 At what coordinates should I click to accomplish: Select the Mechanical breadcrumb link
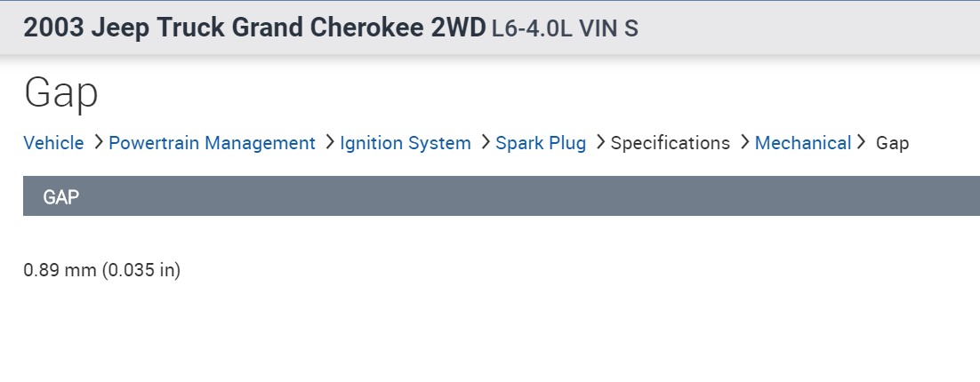[x=803, y=143]
